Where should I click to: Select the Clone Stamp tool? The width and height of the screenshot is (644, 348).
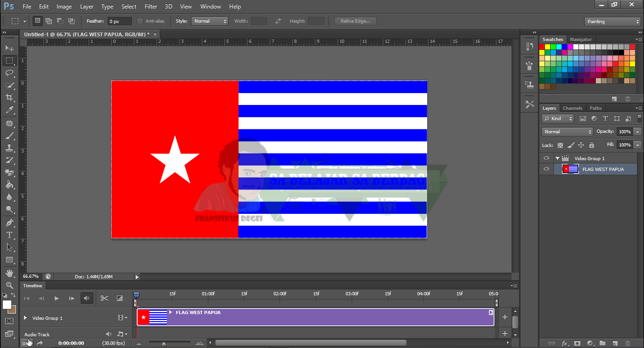tap(9, 148)
